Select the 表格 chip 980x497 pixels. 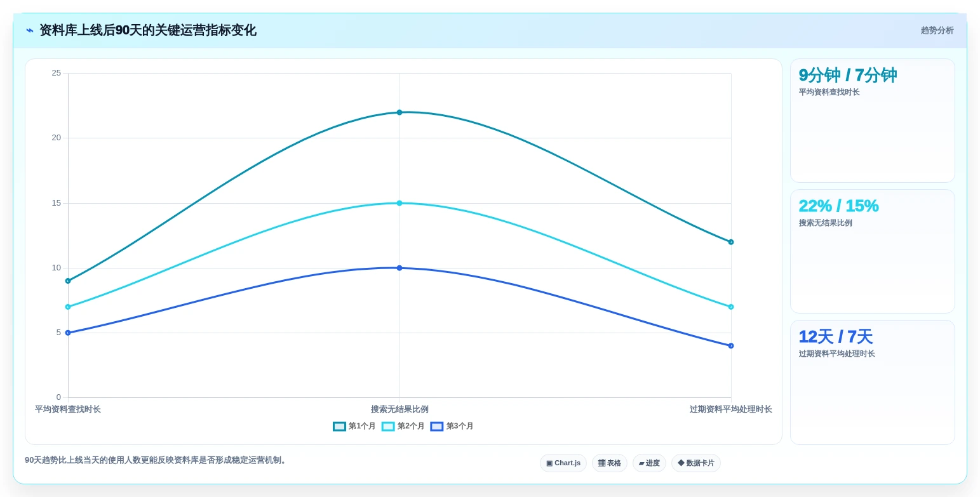(x=610, y=463)
